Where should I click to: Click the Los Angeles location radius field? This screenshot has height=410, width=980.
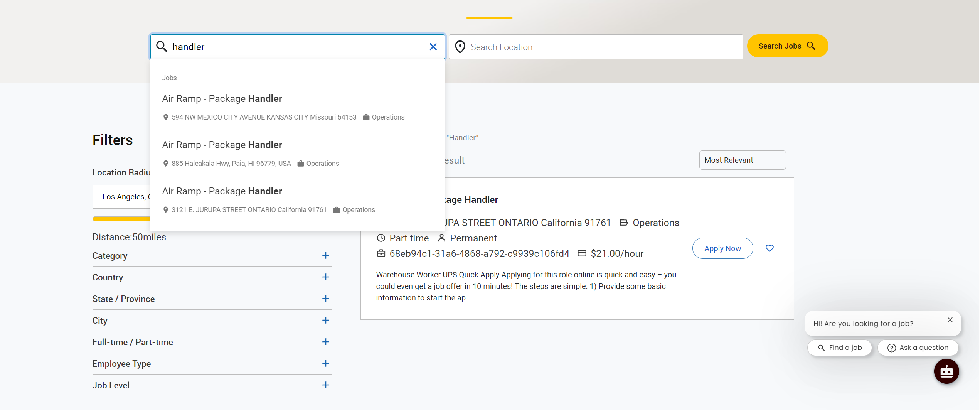click(x=122, y=197)
